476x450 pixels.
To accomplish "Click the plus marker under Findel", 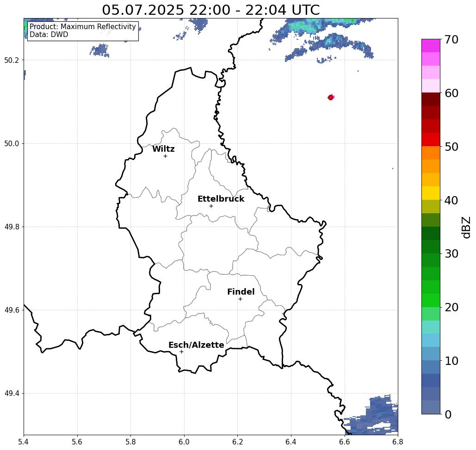I will pyautogui.click(x=240, y=299).
